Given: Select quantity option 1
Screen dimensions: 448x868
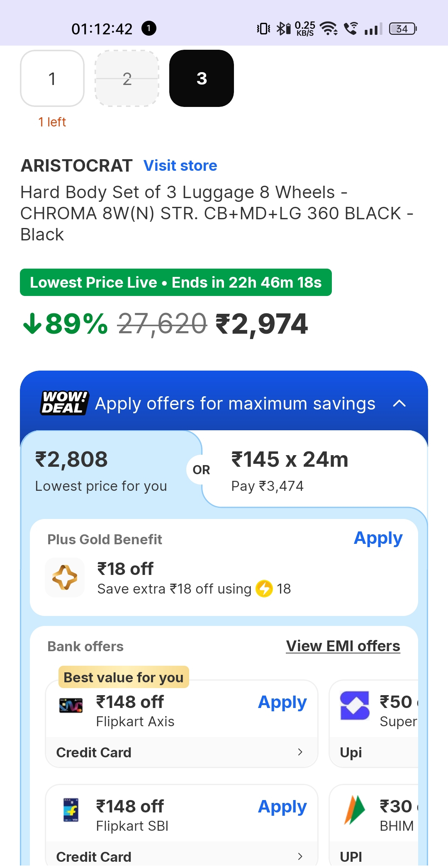Looking at the screenshot, I should [52, 78].
